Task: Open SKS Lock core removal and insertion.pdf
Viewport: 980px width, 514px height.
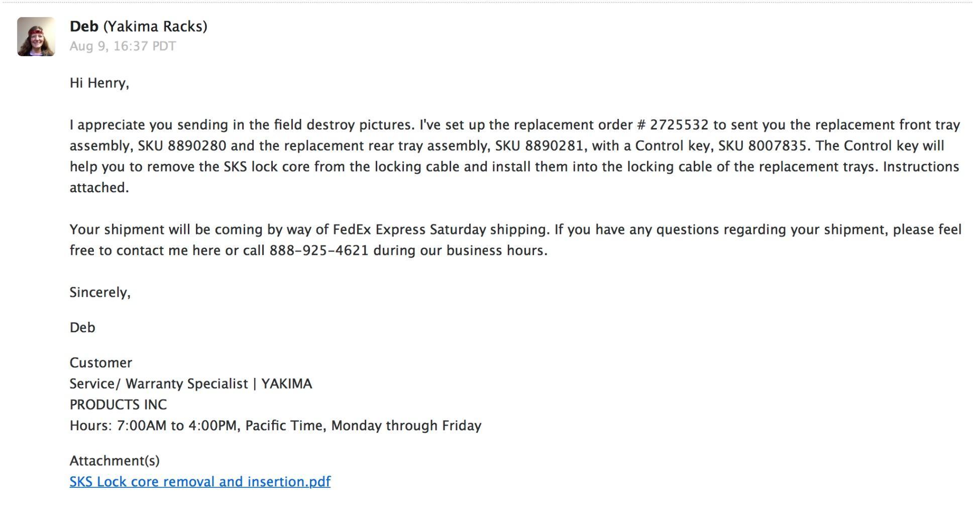Action: tap(200, 482)
